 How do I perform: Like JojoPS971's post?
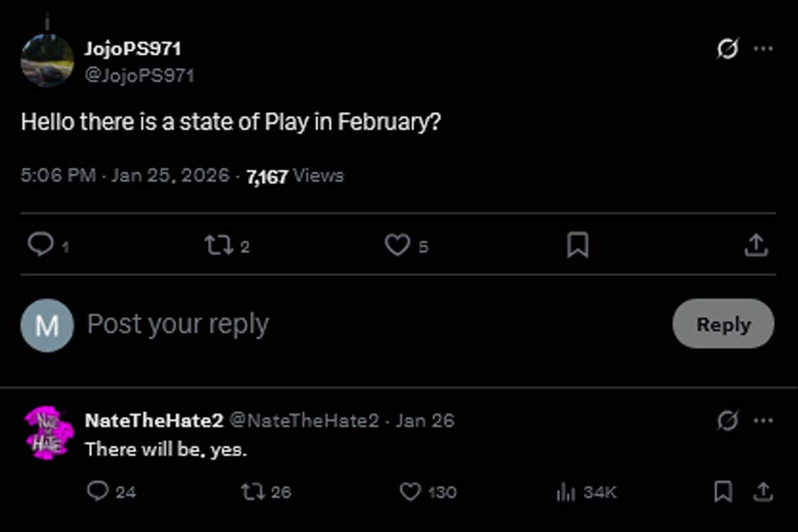click(x=399, y=244)
